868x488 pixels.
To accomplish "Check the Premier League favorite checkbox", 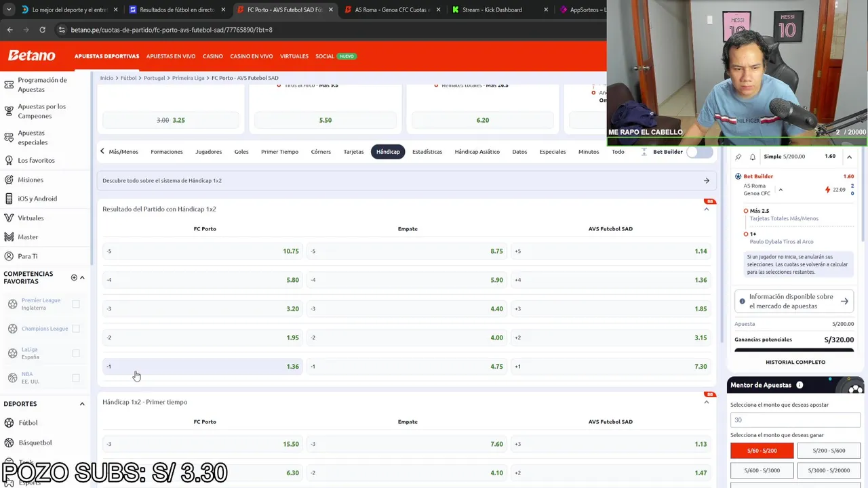I will (x=76, y=304).
